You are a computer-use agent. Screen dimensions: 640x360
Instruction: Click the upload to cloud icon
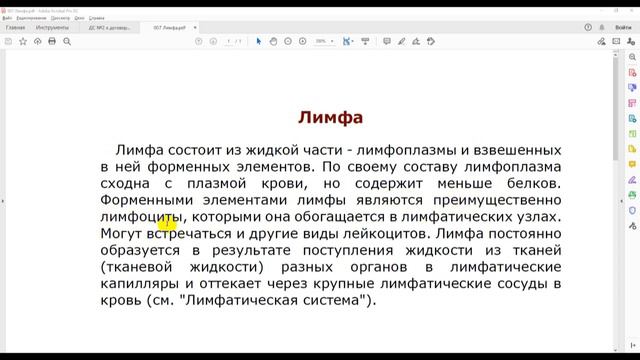pos(38,41)
